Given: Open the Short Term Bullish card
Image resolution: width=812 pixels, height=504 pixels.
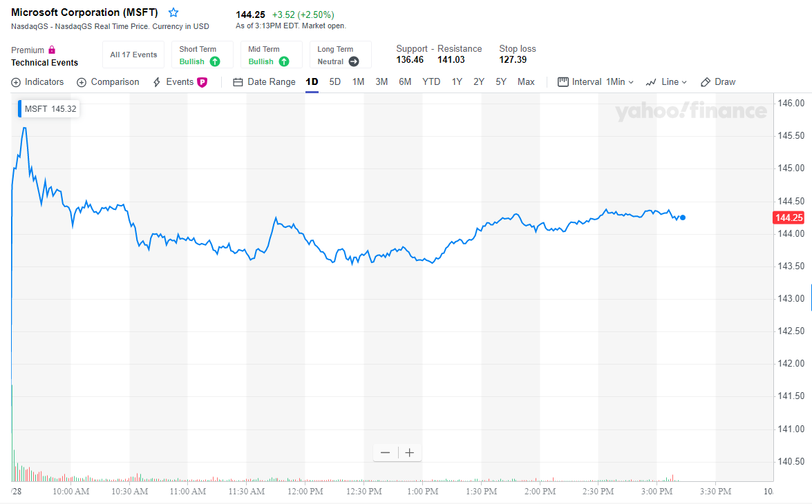Looking at the screenshot, I should (x=202, y=55).
